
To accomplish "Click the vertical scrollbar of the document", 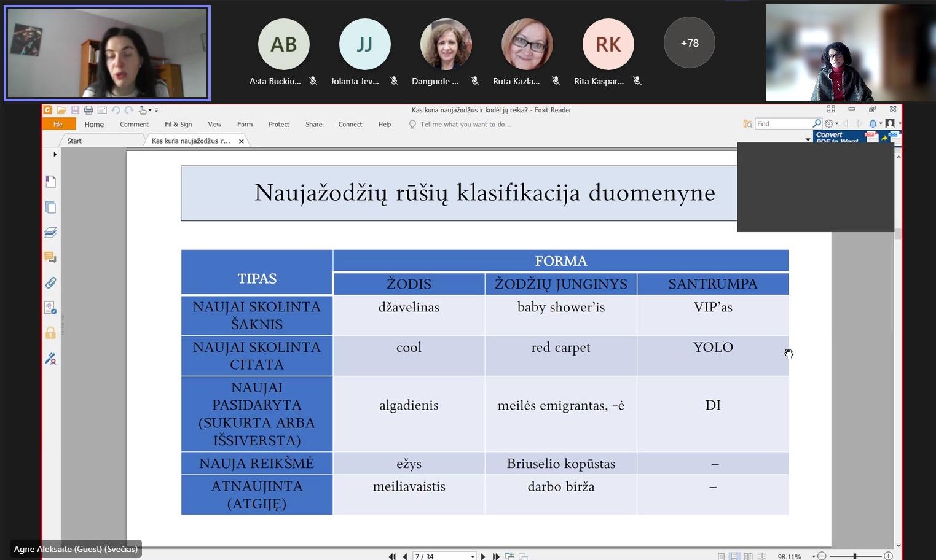I will pos(898,350).
